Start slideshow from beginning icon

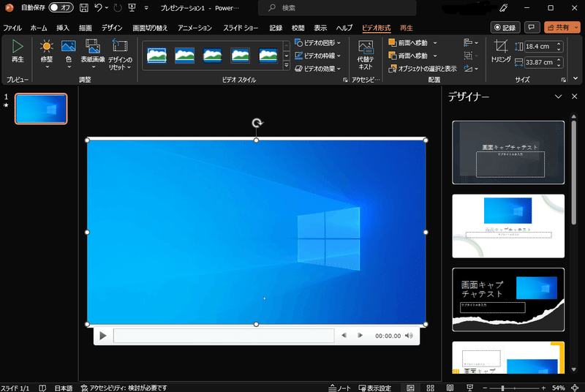pos(132,7)
